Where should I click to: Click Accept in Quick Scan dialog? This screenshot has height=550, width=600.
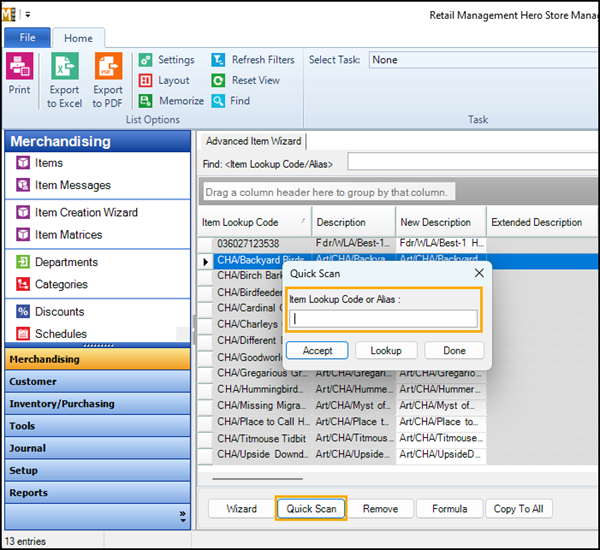[317, 351]
